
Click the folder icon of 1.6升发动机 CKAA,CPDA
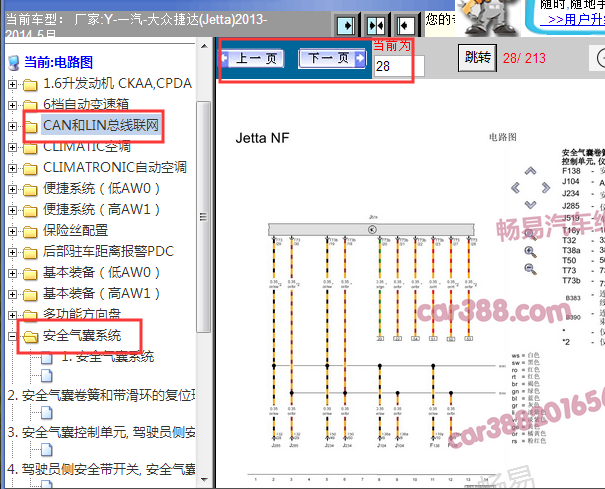(x=30, y=85)
